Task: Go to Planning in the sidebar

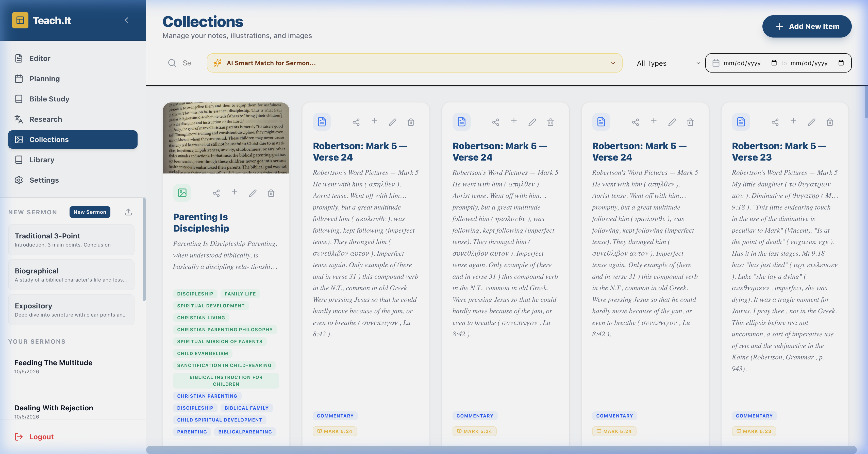Action: [73, 78]
